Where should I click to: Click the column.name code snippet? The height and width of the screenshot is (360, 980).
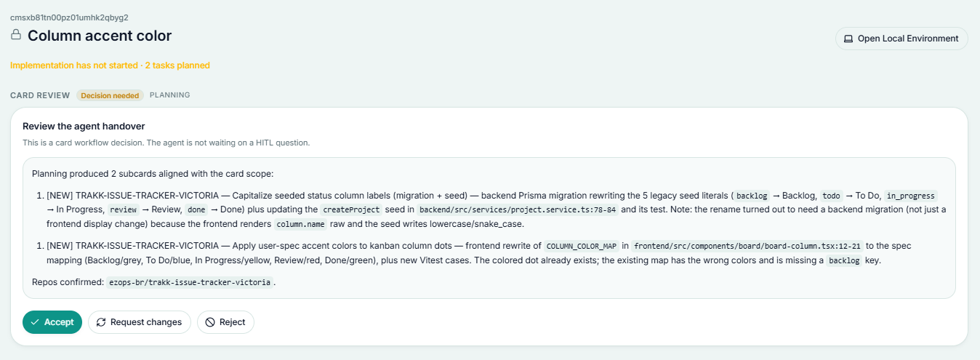click(300, 225)
